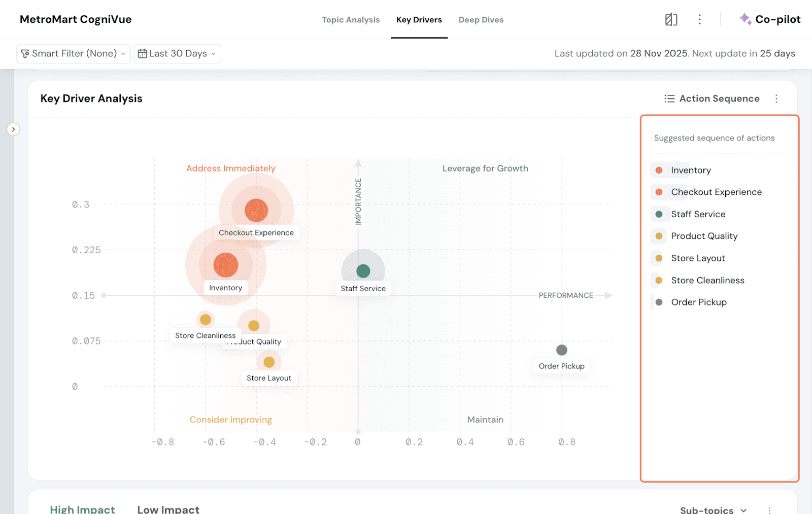Screen dimensions: 812x514
Task: Click the gray Order Pickup dot in legend
Action: [x=659, y=302]
